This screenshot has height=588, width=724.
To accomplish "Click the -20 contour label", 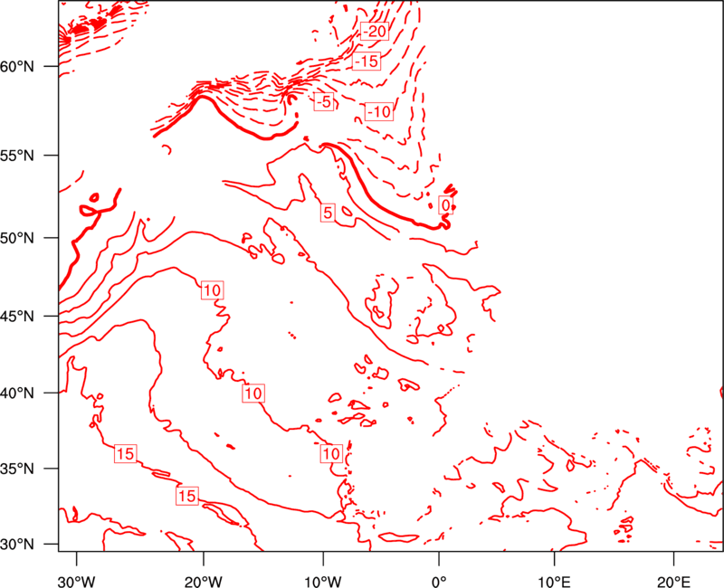I will pos(374,32).
